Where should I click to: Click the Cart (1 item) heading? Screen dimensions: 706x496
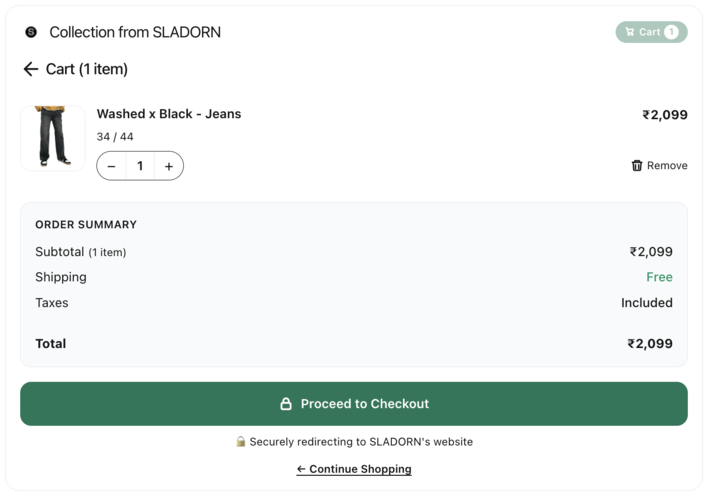(87, 69)
